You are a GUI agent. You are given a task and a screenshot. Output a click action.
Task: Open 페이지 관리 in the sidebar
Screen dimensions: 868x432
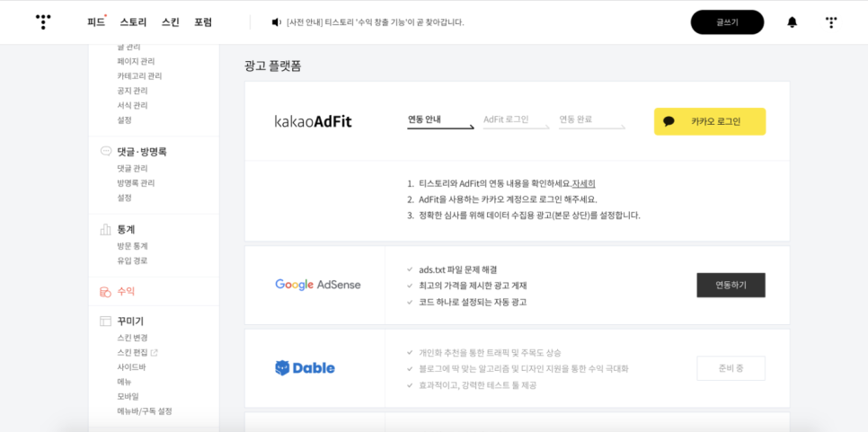[136, 61]
